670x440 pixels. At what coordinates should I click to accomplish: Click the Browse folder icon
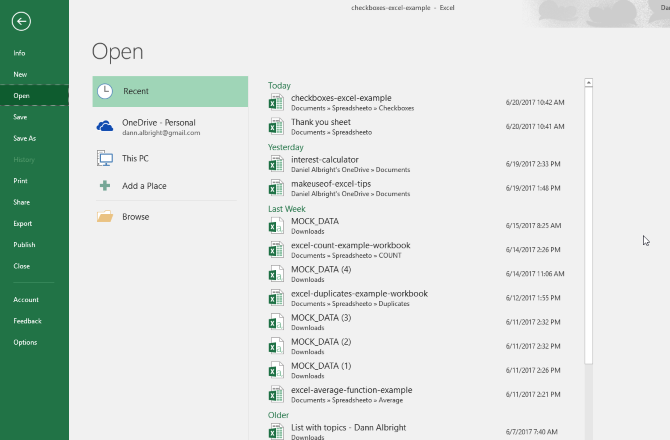tap(105, 216)
